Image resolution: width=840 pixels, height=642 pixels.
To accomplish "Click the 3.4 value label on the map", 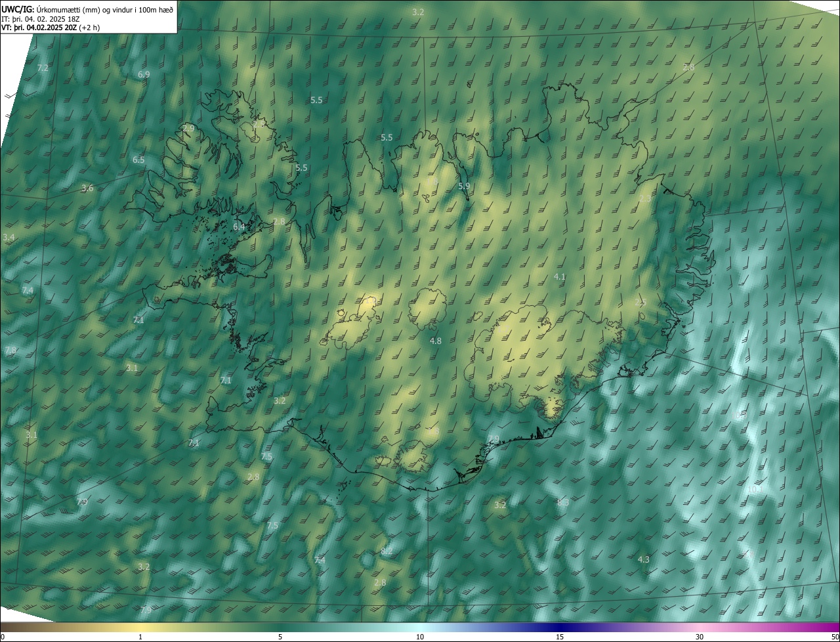I will (9, 237).
